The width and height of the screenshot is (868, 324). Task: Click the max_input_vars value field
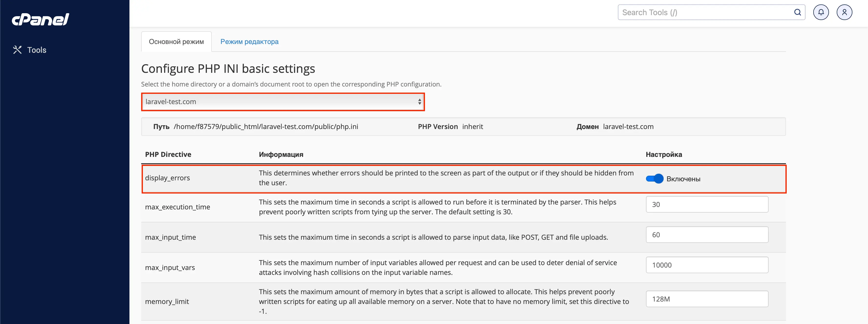click(707, 265)
